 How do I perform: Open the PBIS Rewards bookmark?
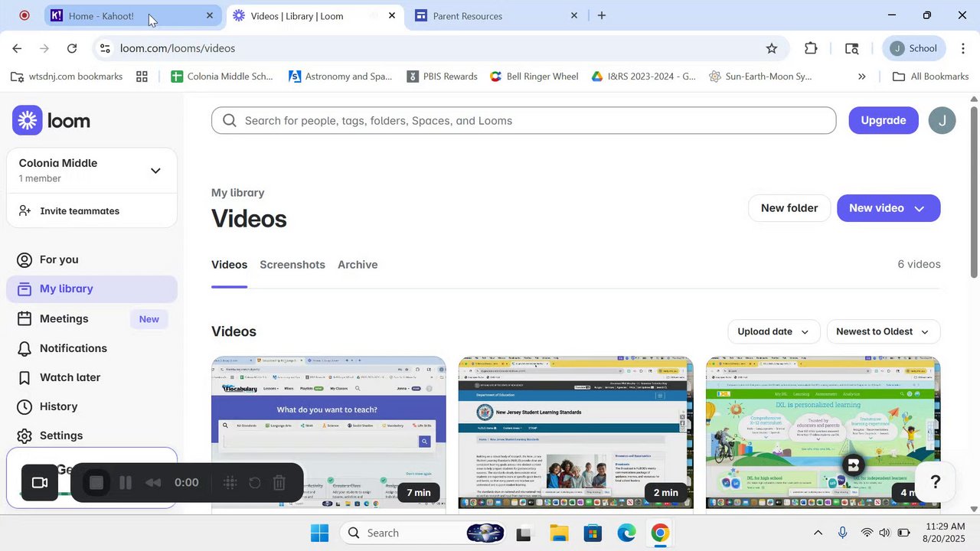(x=443, y=77)
